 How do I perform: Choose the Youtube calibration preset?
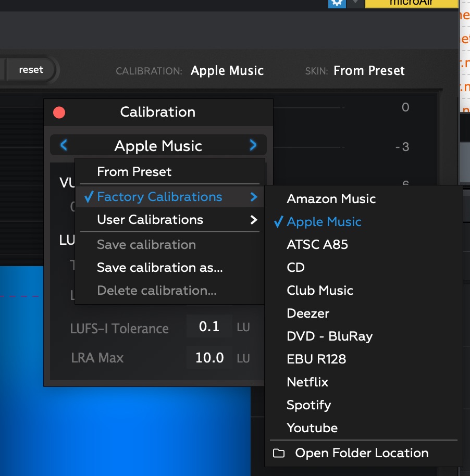pyautogui.click(x=312, y=428)
